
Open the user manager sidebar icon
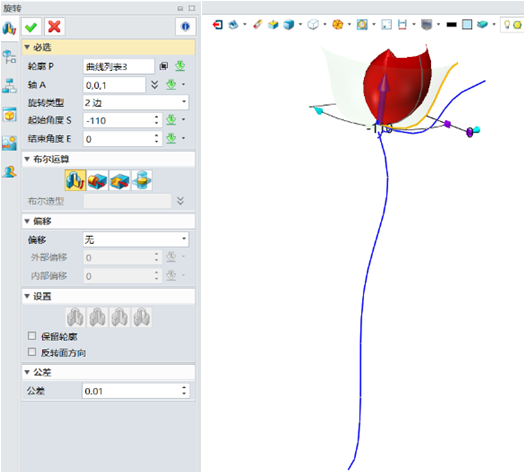(x=9, y=171)
